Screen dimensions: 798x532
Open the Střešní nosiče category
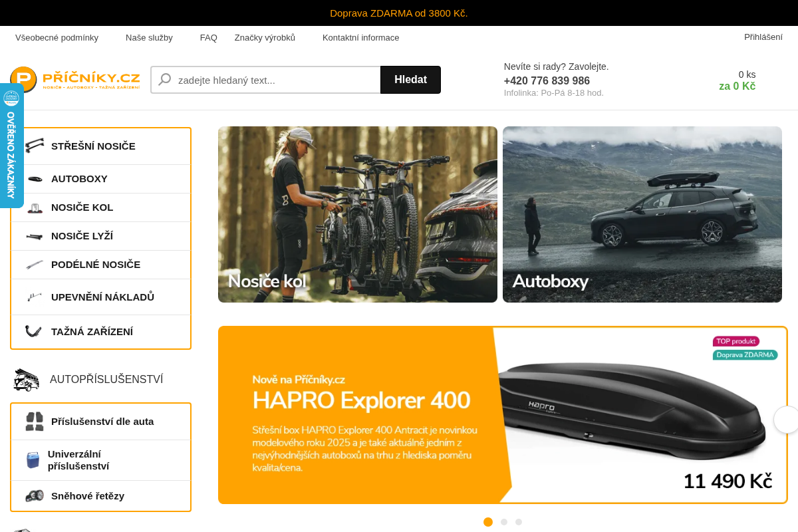(x=101, y=146)
